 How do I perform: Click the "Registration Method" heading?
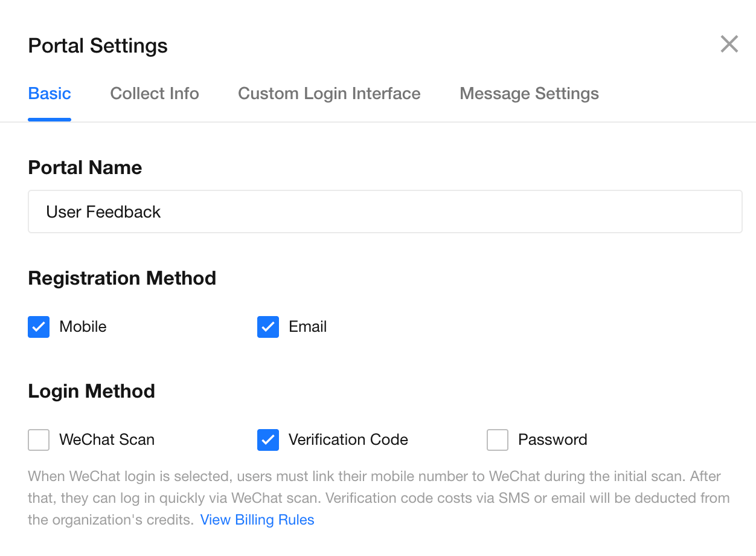(x=122, y=279)
